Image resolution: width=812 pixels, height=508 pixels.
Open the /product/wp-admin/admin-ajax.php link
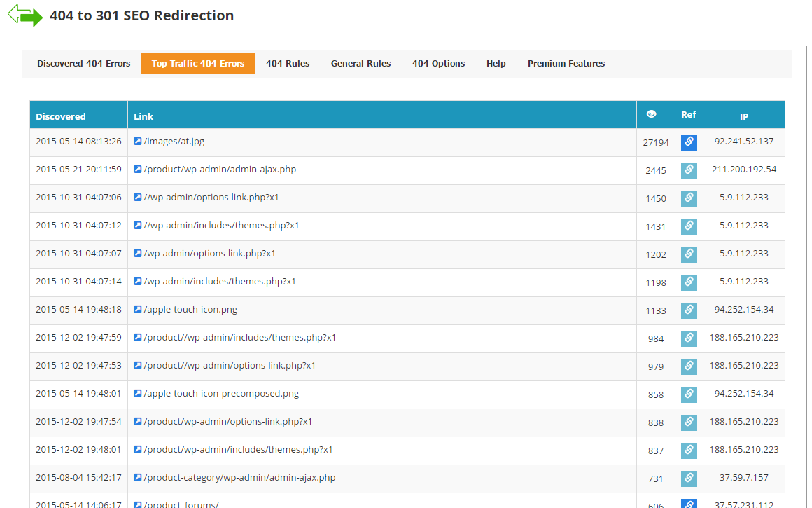(220, 169)
